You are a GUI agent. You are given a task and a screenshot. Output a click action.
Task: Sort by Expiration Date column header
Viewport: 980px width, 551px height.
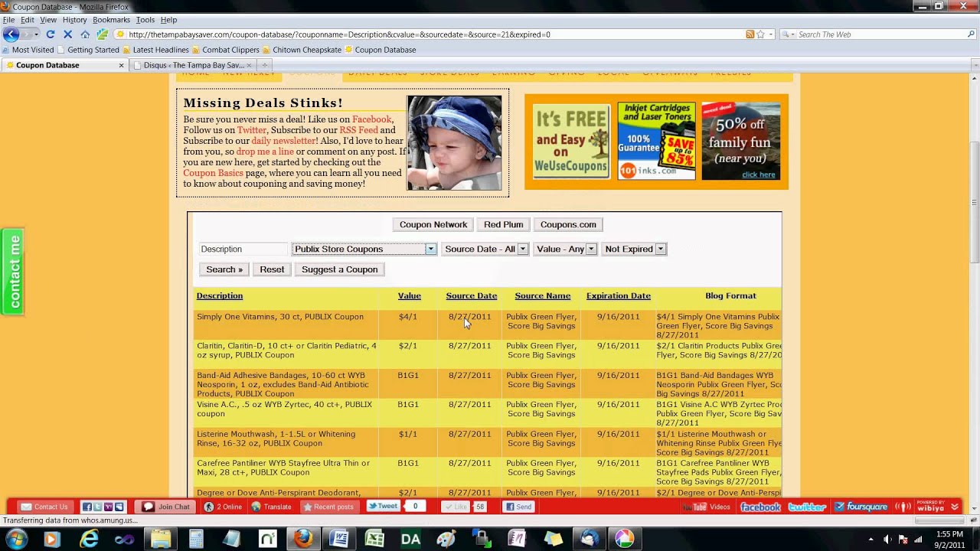pyautogui.click(x=619, y=295)
